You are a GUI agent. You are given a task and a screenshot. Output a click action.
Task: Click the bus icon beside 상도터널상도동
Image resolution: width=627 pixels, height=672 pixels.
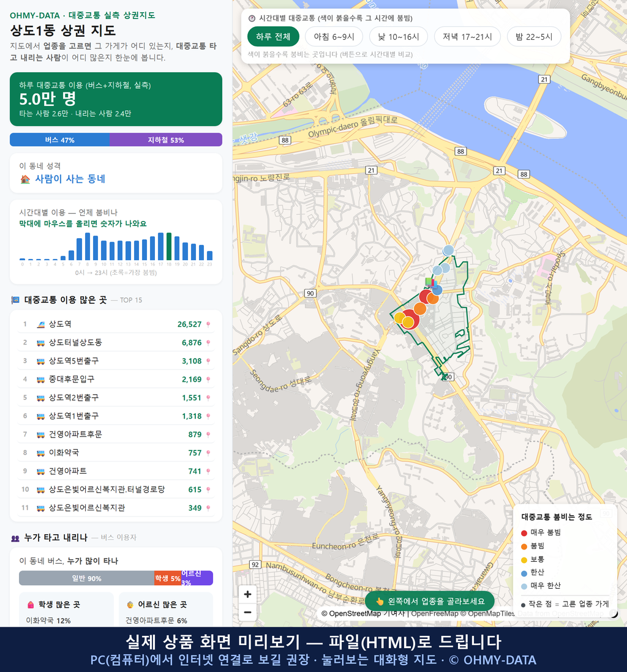(x=41, y=343)
